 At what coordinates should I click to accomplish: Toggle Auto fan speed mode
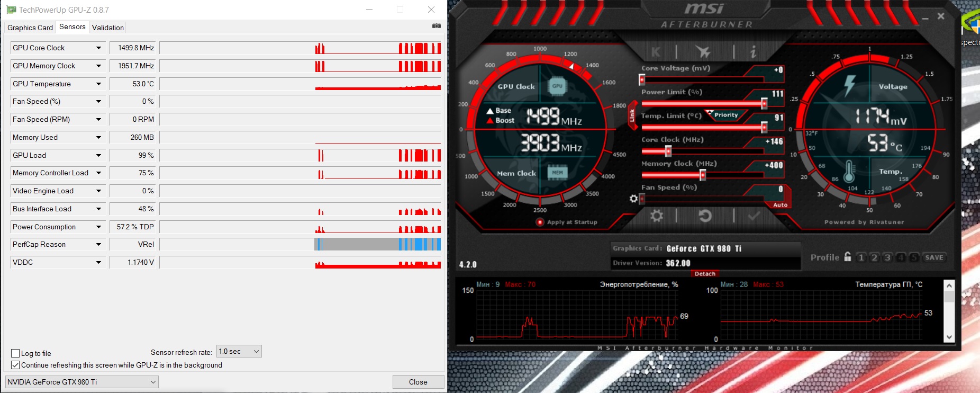point(780,205)
